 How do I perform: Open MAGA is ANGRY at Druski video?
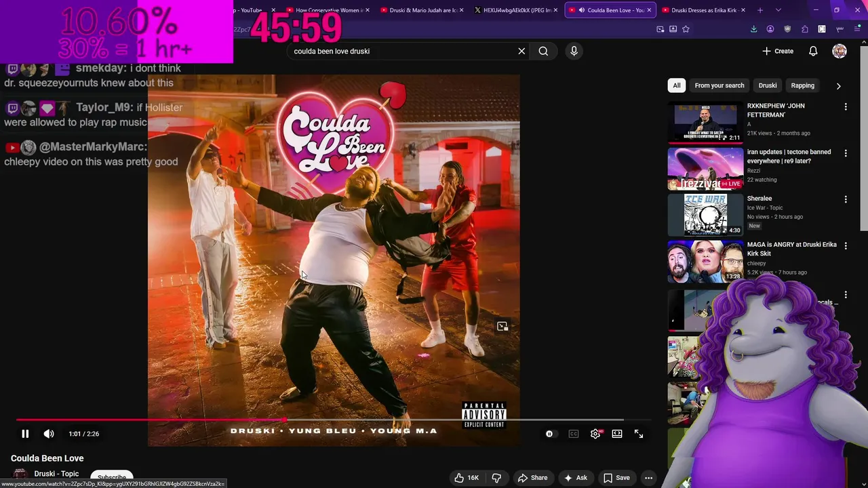[x=792, y=249]
